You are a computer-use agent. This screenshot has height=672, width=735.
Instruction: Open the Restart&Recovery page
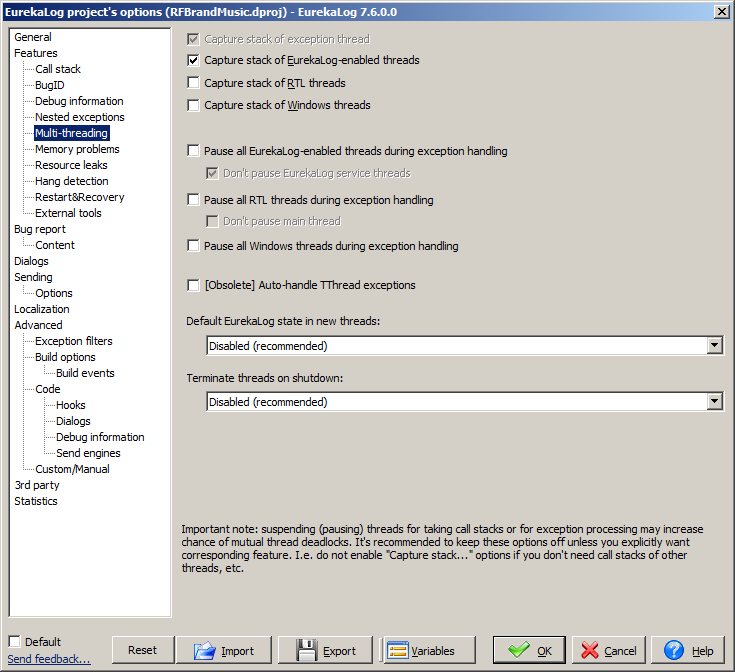click(80, 197)
